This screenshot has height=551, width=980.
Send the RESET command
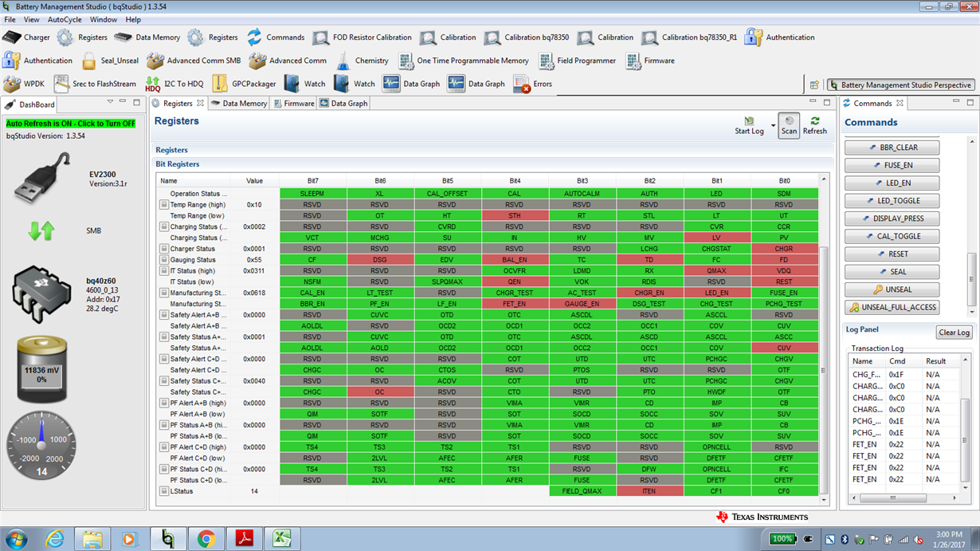coord(892,254)
